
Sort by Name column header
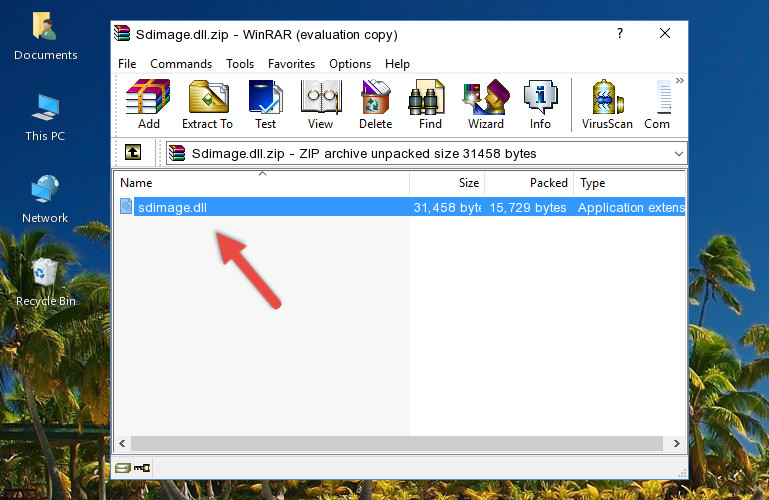click(262, 183)
